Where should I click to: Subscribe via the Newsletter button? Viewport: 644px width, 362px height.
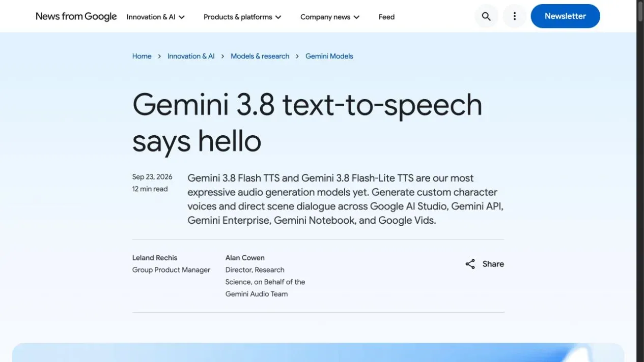click(565, 16)
